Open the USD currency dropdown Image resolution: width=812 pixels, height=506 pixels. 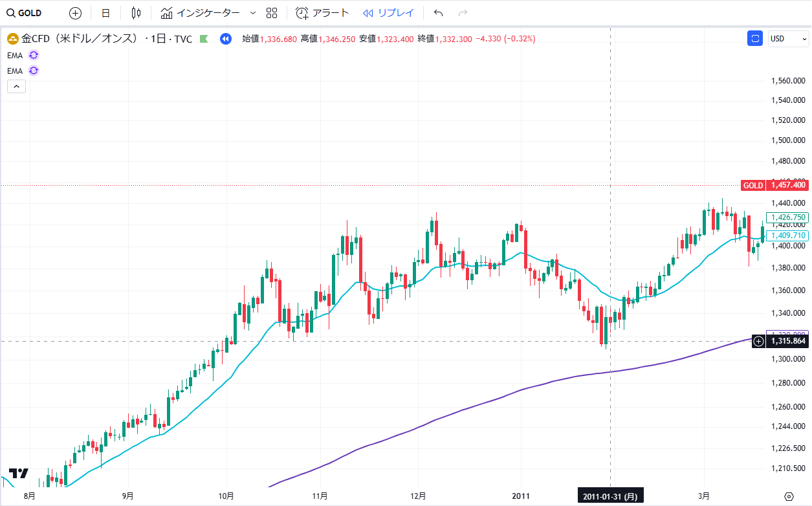click(x=787, y=39)
